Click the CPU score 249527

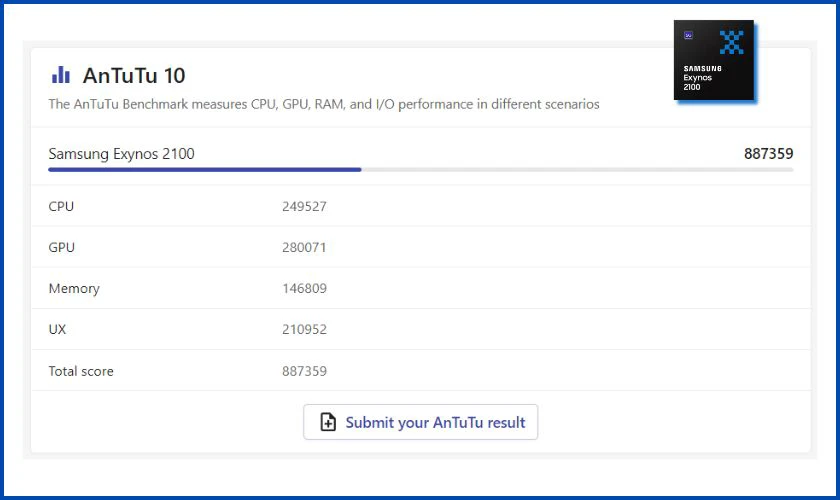[304, 206]
